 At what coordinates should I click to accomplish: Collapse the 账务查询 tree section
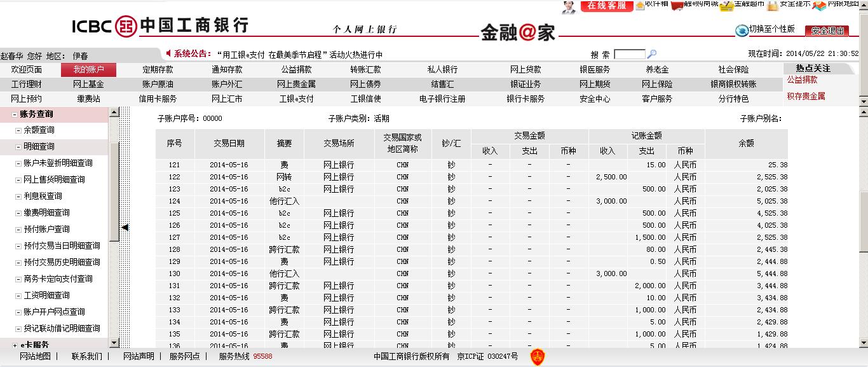point(15,114)
